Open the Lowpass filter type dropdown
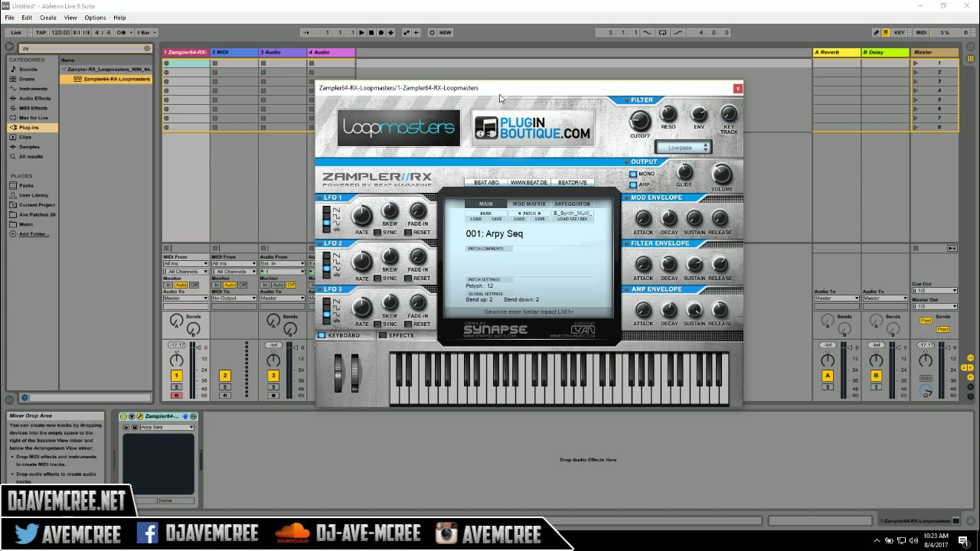 click(x=683, y=148)
